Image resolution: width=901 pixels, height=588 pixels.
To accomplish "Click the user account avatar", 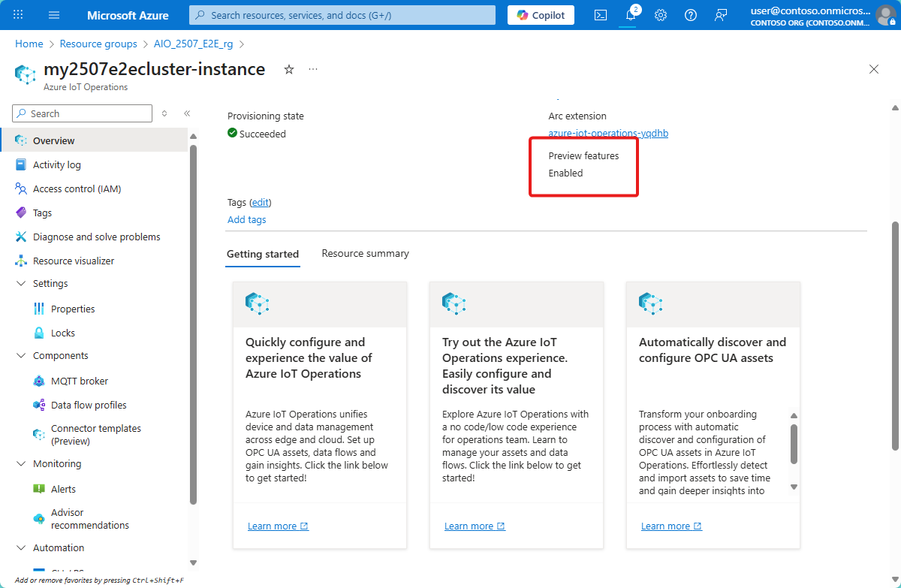I will pos(885,15).
